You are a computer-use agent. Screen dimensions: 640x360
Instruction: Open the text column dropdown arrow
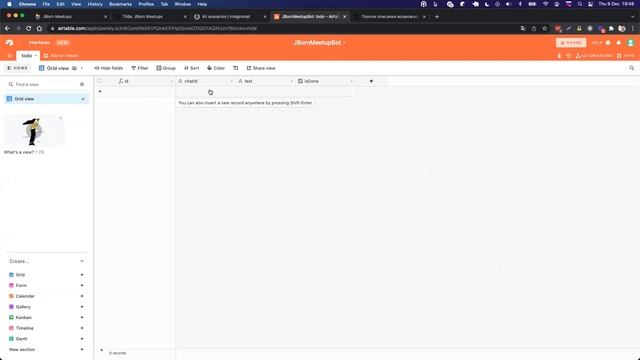tap(291, 82)
